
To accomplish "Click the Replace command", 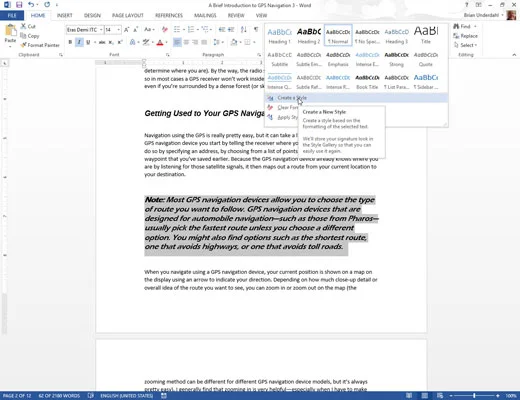I will pyautogui.click(x=465, y=36).
